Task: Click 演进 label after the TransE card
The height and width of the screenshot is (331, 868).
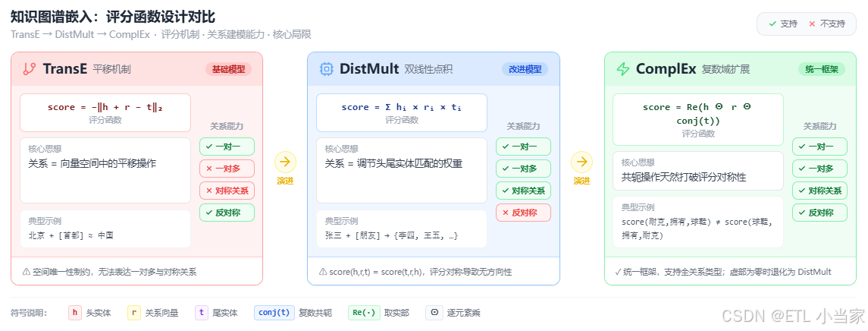Action: point(285,181)
